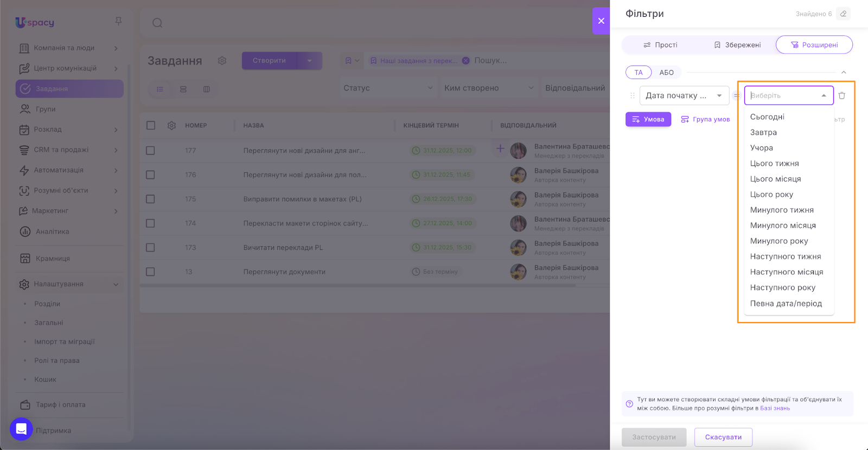Click the search magnifier icon
The image size is (868, 450).
click(157, 23)
